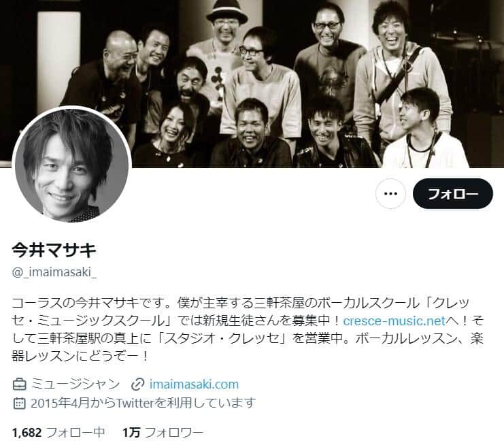
Task: Click the ミュージシャン profession label
Action: [75, 384]
